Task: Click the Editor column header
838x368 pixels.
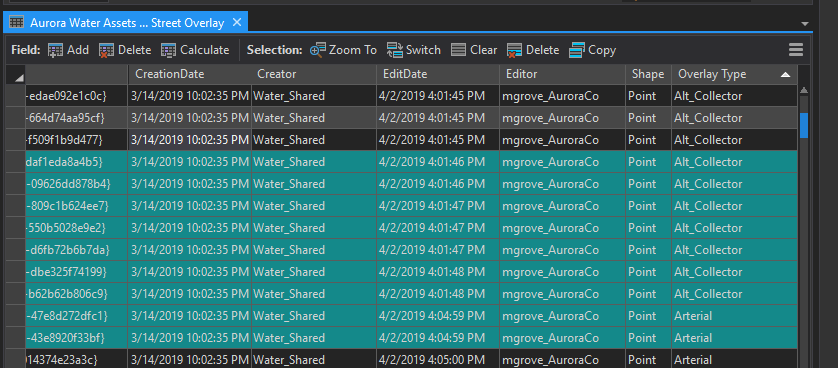Action: [562, 75]
